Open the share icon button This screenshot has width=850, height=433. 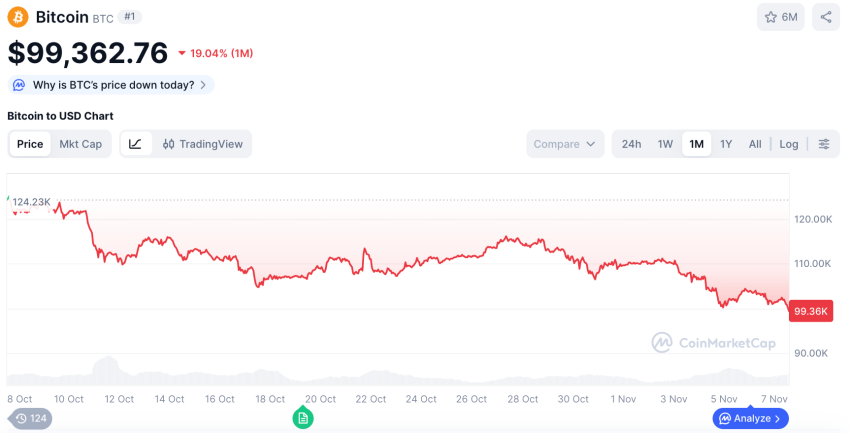pos(826,17)
